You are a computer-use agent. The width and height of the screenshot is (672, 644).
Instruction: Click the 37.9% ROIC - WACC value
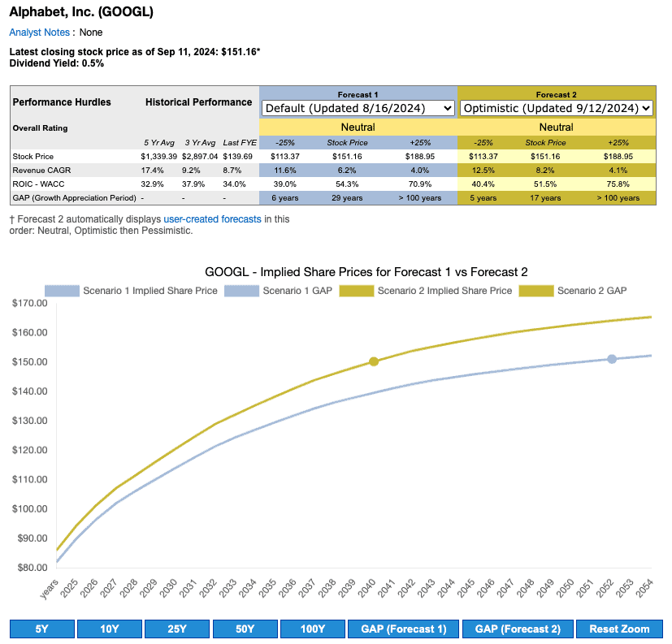click(x=193, y=184)
